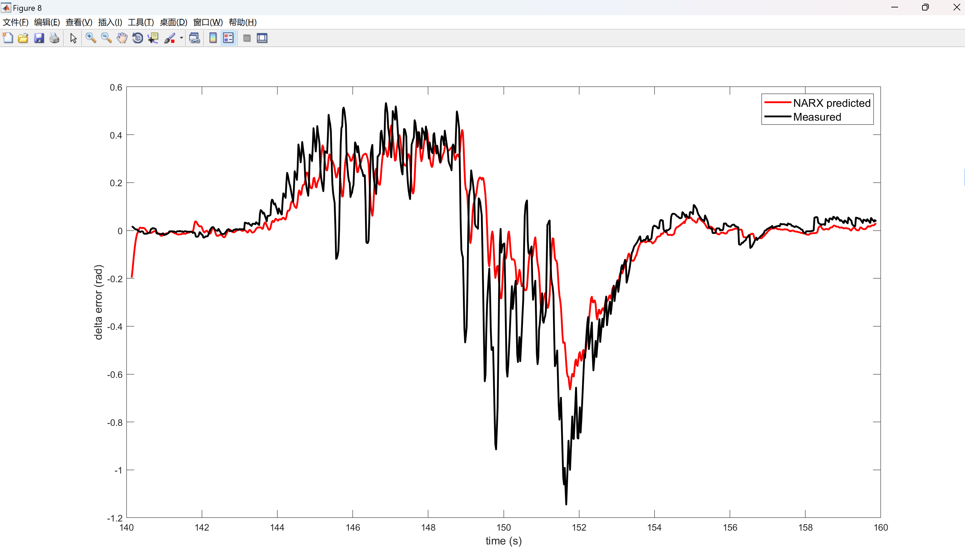Click the red NARX predicted legend line

tap(777, 103)
